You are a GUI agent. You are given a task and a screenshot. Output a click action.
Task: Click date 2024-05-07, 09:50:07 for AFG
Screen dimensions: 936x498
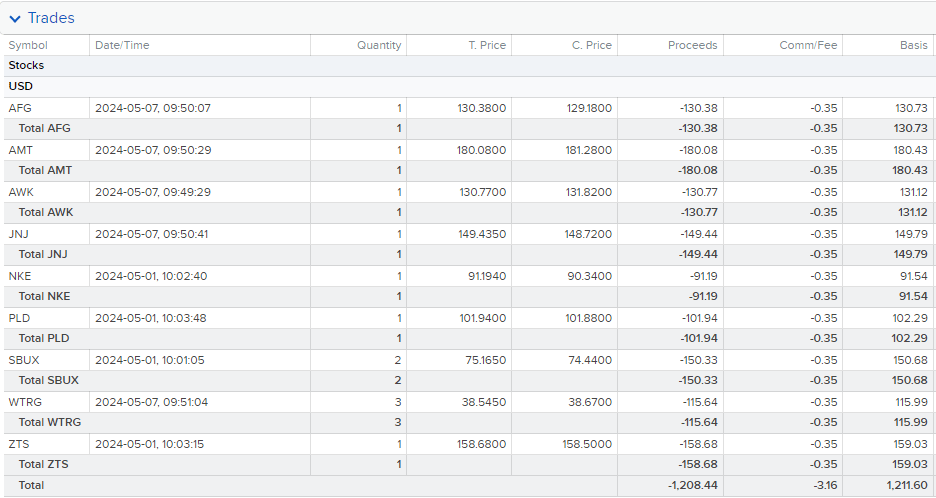(x=153, y=108)
